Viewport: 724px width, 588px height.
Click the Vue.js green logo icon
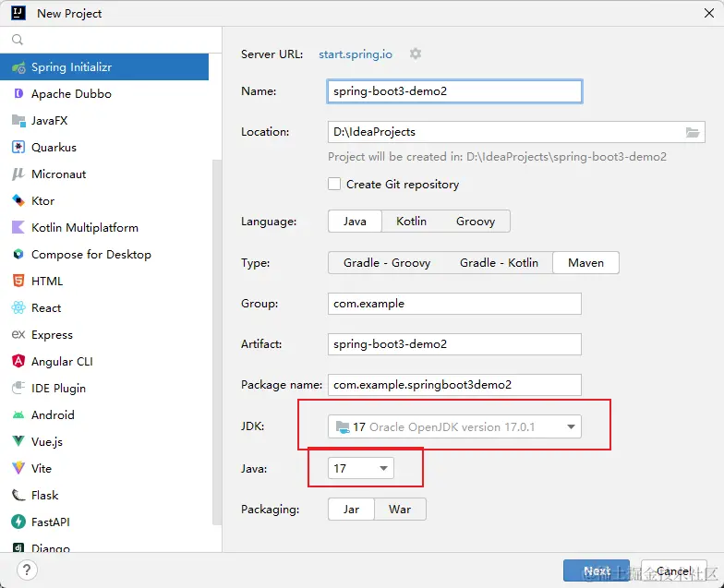18,441
